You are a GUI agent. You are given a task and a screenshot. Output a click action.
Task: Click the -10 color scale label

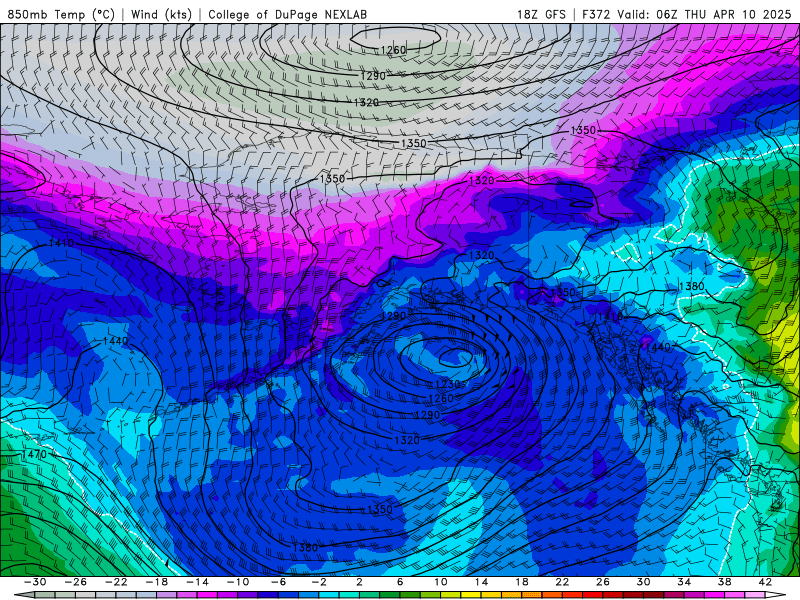tap(237, 582)
